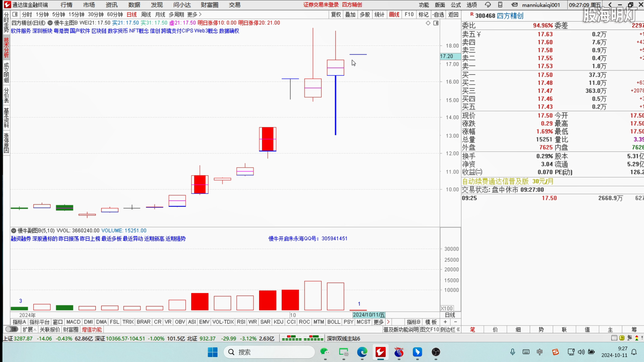Click the volume speaker tray icon
644x362 pixels.
click(x=581, y=352)
